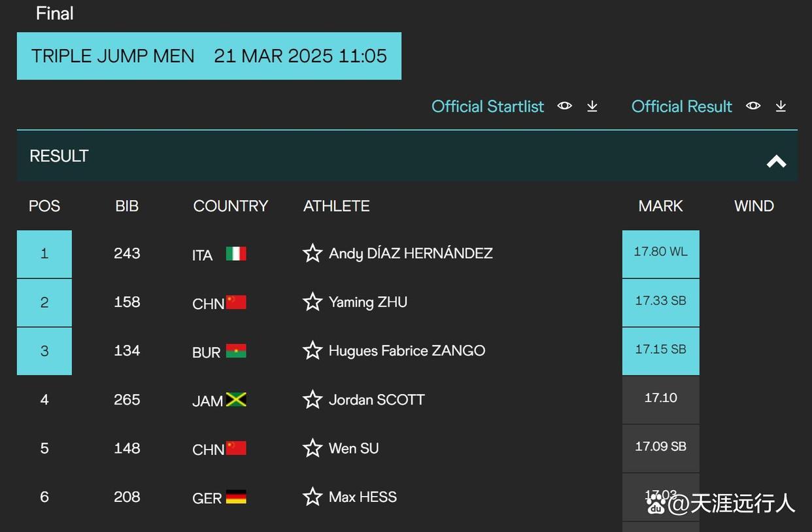Collapse the RESULT section chevron

776,161
